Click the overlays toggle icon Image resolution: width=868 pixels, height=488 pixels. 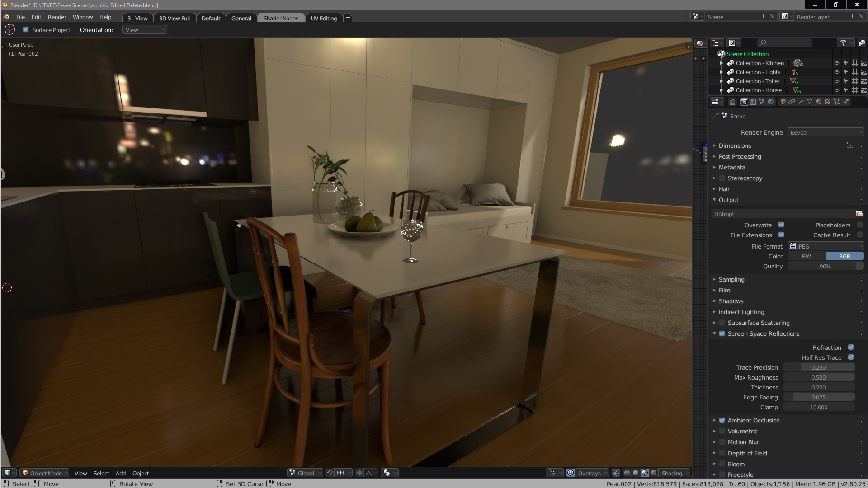[571, 473]
